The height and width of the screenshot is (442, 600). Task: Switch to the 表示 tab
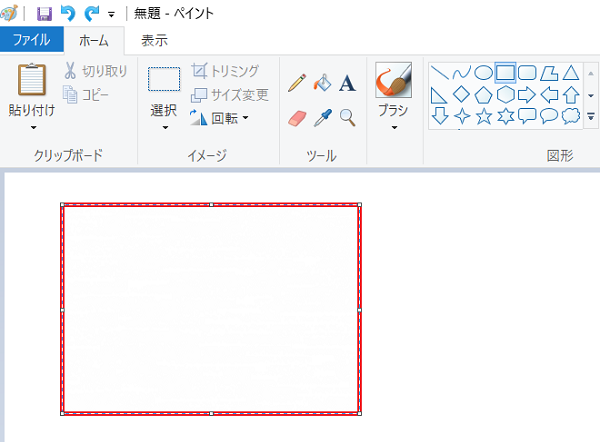coord(155,40)
